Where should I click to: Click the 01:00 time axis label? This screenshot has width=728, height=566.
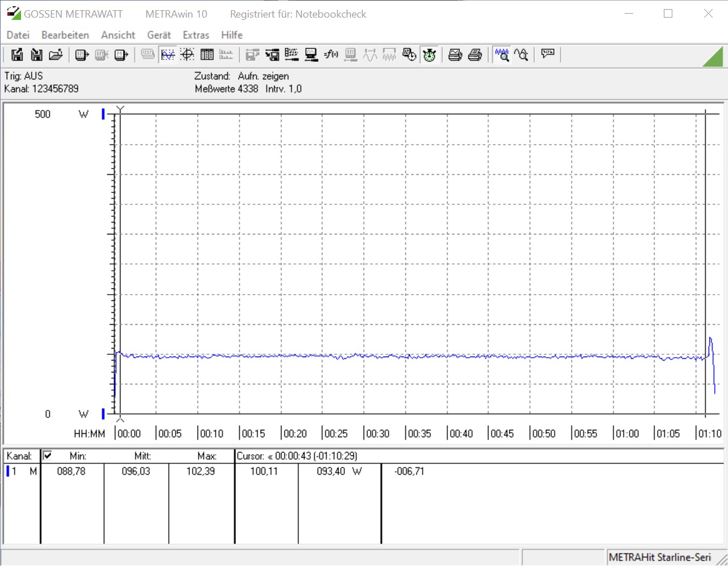click(627, 434)
